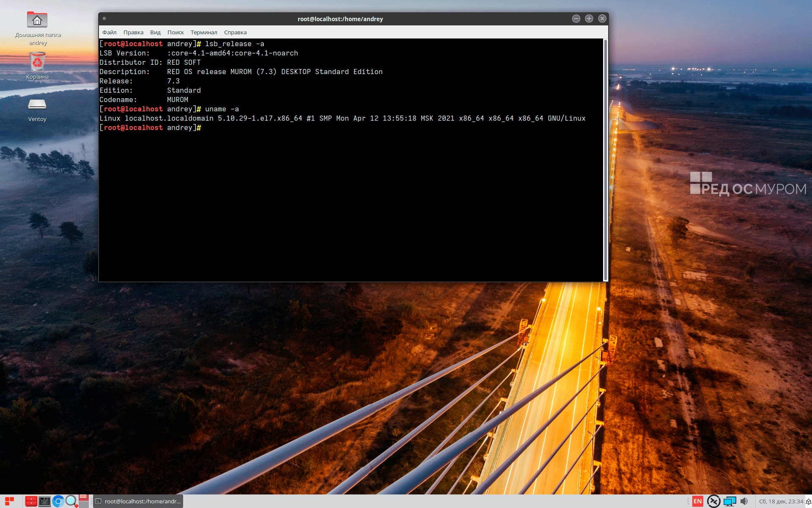Select the root@localhost taskbar window button

(x=138, y=501)
